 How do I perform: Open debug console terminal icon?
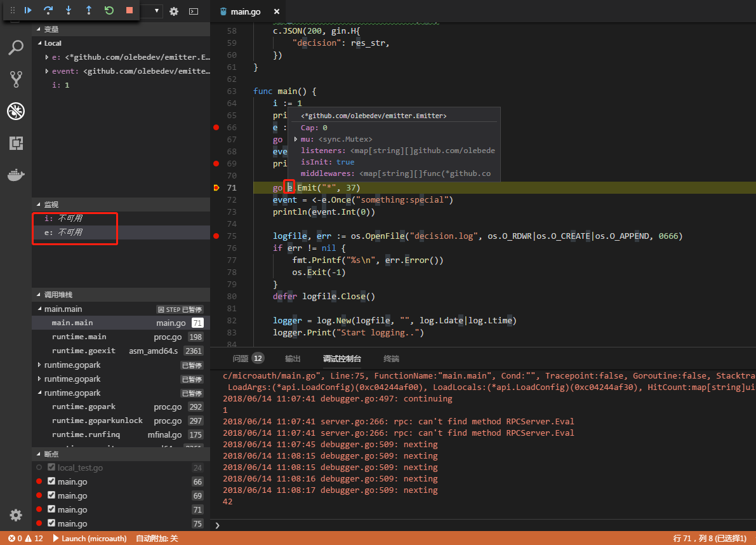(194, 11)
